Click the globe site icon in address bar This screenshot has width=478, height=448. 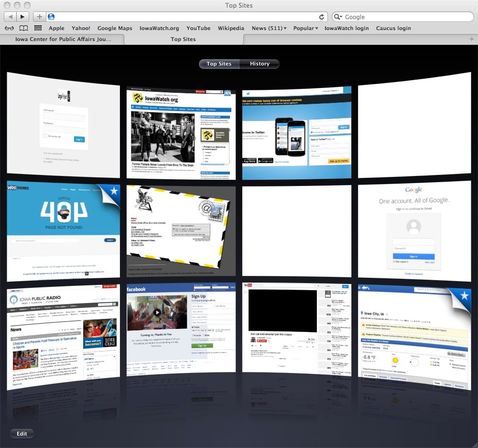[51, 16]
